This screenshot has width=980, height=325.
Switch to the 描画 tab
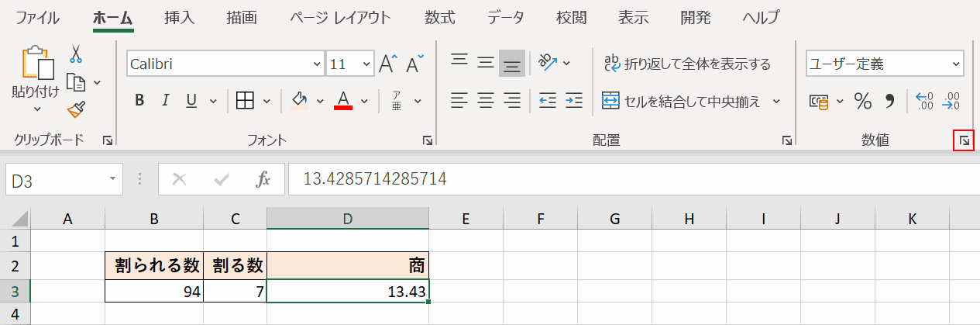coord(242,17)
